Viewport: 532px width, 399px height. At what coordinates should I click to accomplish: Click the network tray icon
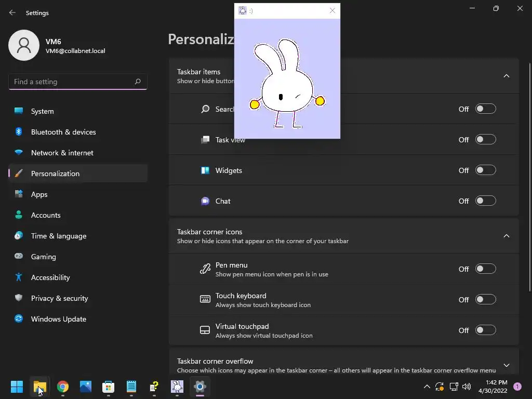pos(454,387)
